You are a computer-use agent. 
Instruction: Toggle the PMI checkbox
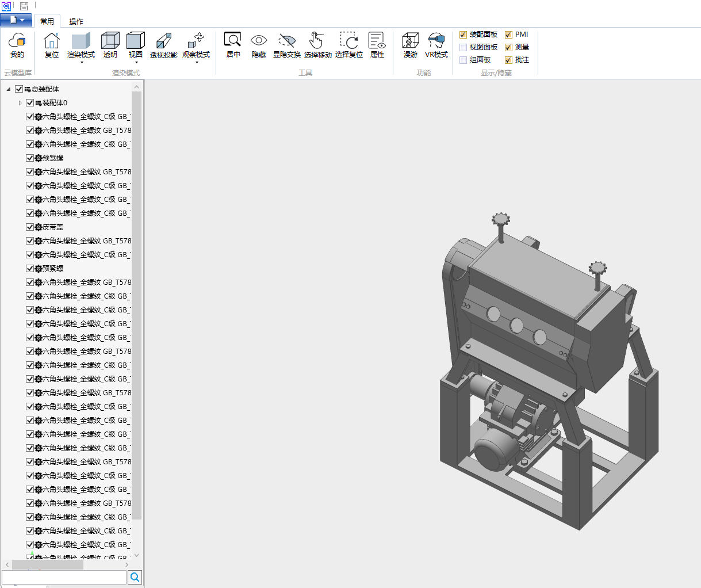pyautogui.click(x=508, y=35)
